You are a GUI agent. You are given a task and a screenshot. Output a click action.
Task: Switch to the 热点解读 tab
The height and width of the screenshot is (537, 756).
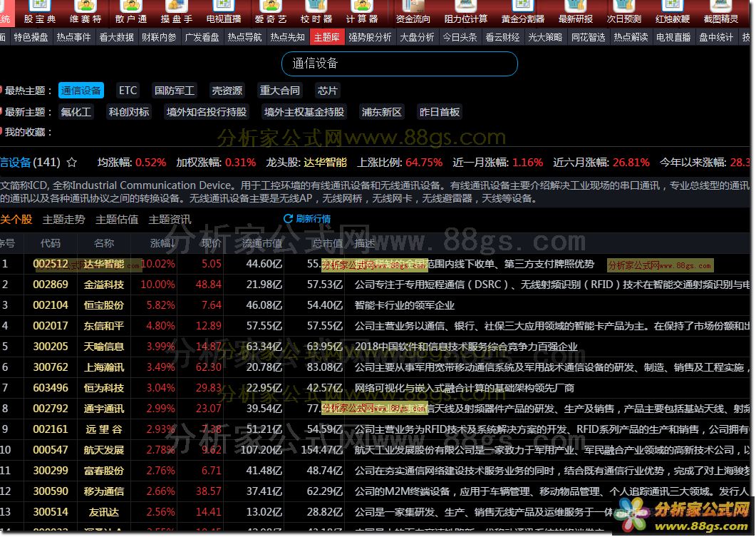(631, 37)
